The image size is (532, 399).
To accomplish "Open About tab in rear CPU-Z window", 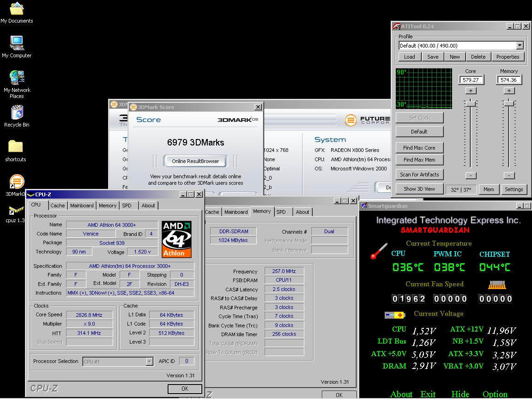I will (302, 212).
